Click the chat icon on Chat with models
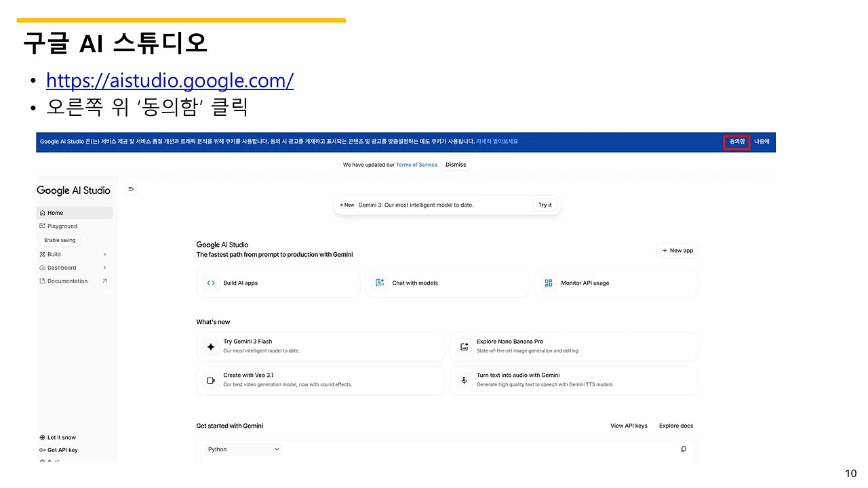The height and width of the screenshot is (488, 868). click(380, 283)
